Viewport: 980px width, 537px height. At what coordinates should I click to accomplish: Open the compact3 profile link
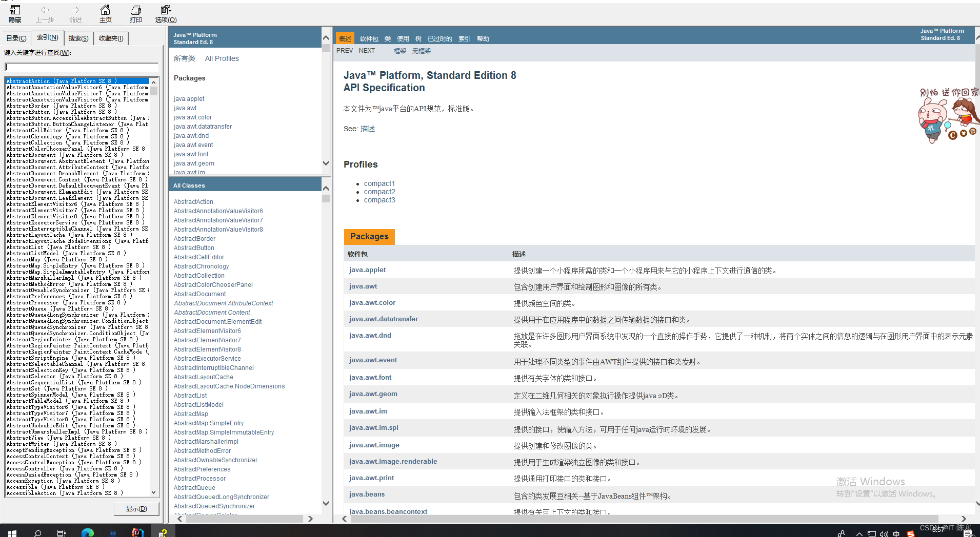(x=379, y=200)
